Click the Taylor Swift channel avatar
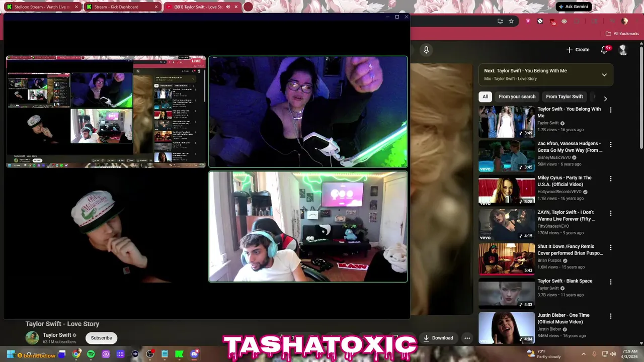Screen dimensions: 644x362 click(x=32, y=338)
